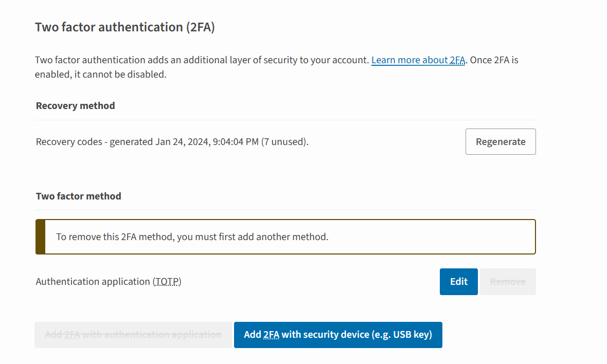Viewport: 607px width, 364px height.
Task: Click the underlined 2FA abbreviation in the link
Action: click(457, 60)
